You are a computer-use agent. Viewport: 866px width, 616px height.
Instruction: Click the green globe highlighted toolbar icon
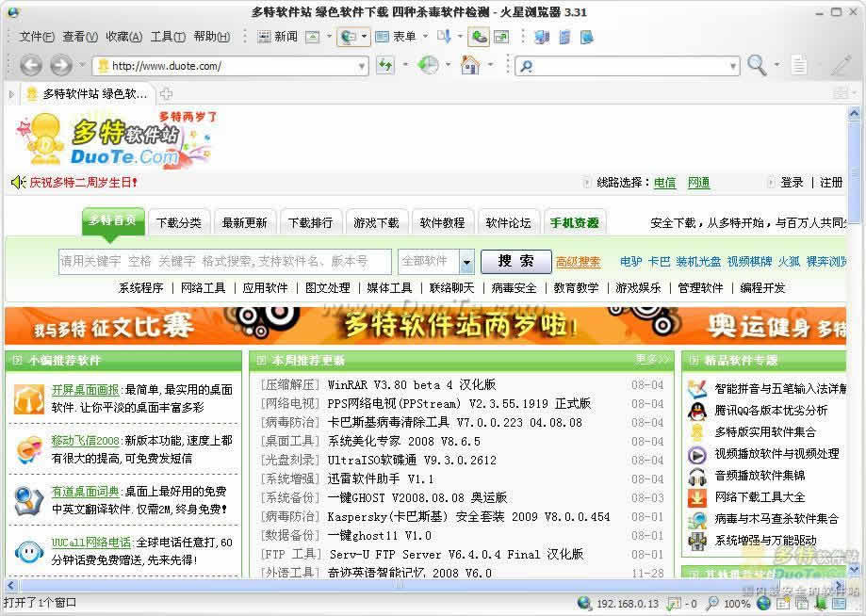(x=479, y=37)
